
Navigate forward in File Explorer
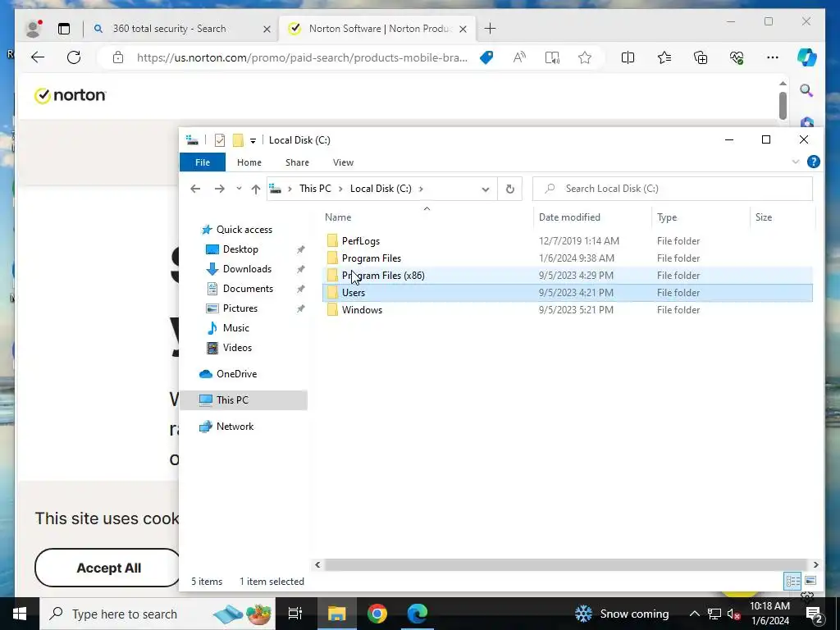220,189
